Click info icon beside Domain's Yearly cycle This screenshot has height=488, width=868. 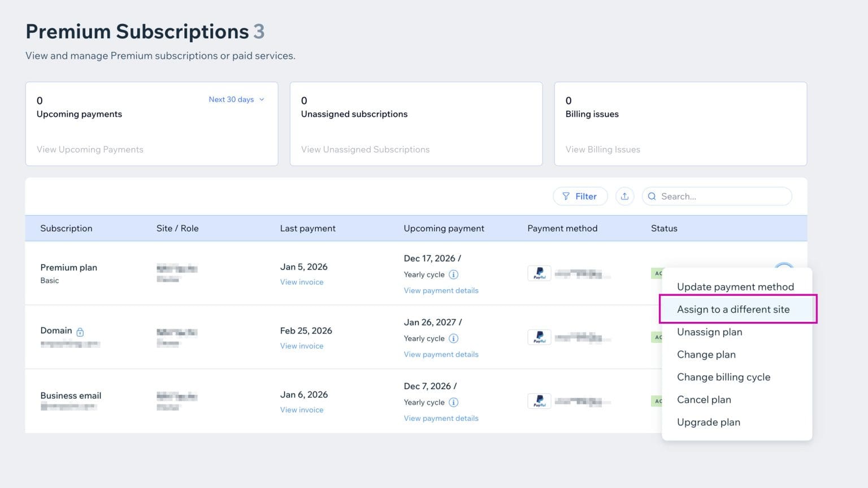point(453,338)
